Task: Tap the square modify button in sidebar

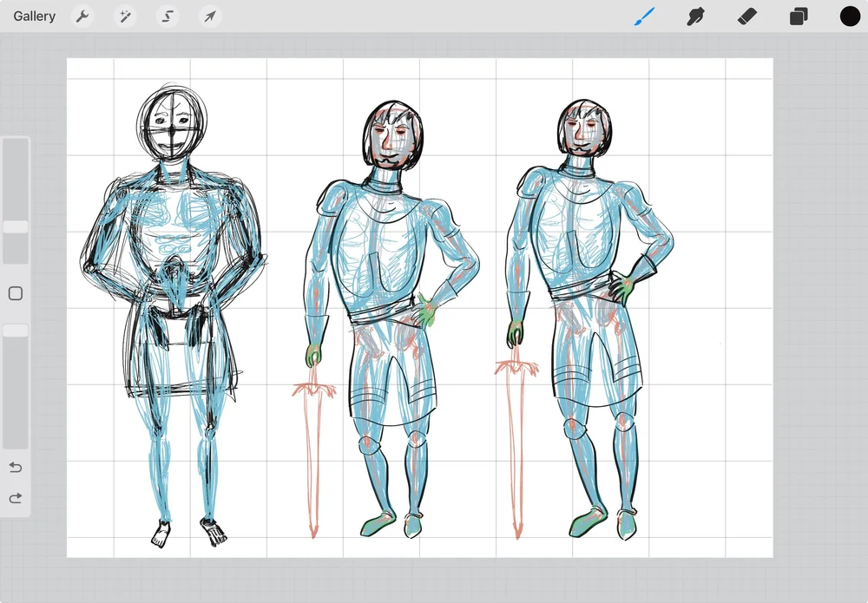Action: click(x=16, y=293)
